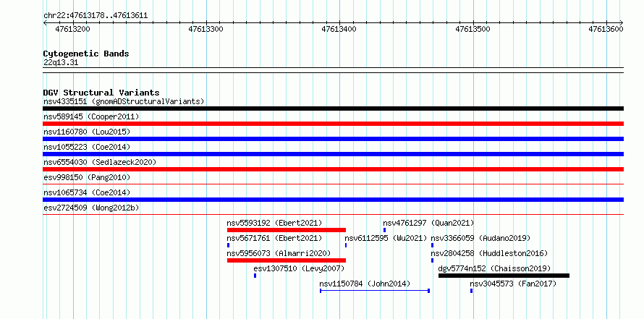The image size is (644, 319).
Task: Open nsv1160780 (Lou2015) label
Action: pos(87,132)
